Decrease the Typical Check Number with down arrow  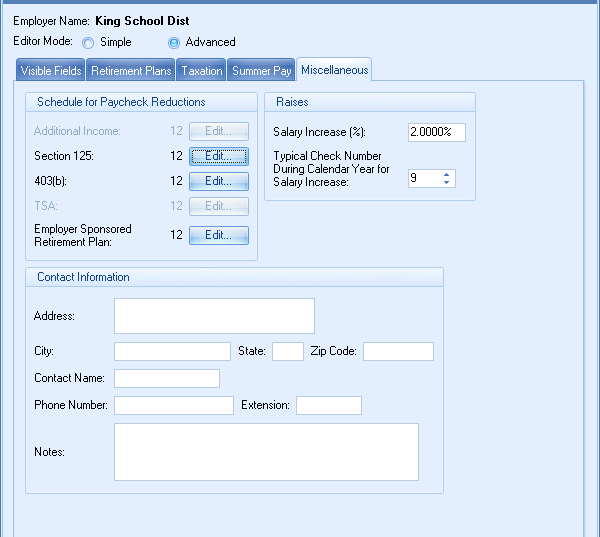[446, 183]
